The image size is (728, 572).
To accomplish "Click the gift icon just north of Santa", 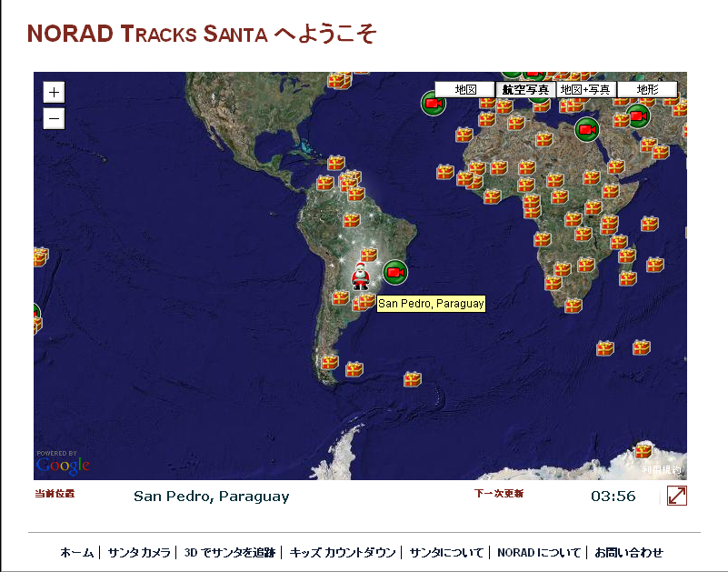I will [x=369, y=255].
